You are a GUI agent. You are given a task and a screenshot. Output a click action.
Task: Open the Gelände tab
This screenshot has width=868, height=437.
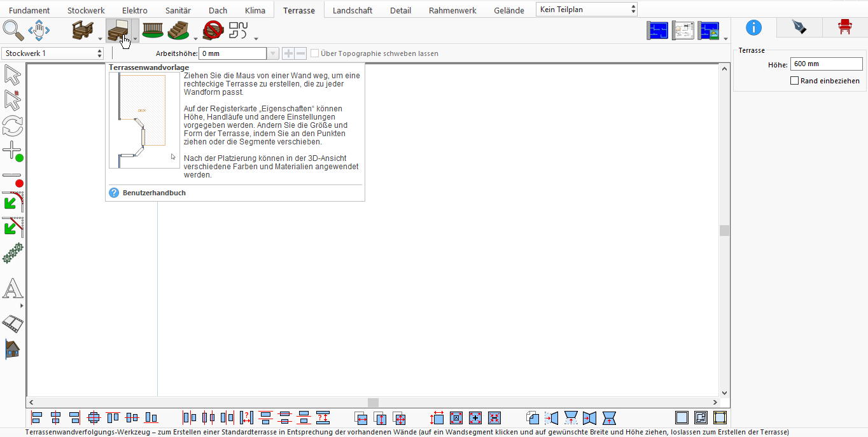coord(509,10)
